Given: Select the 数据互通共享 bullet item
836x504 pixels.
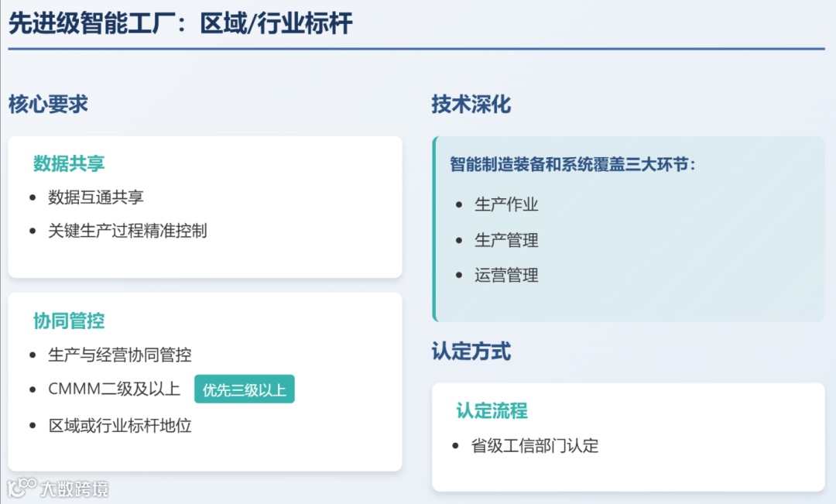Looking at the screenshot, I should coord(96,197).
